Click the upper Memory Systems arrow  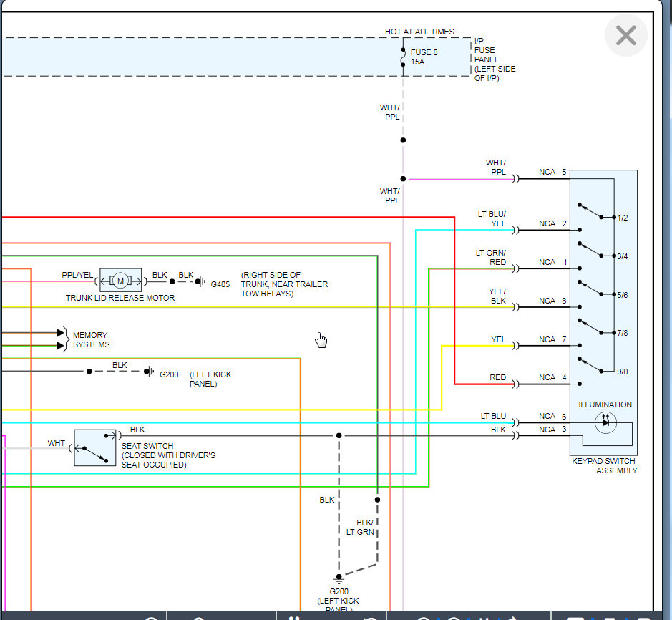pyautogui.click(x=61, y=332)
